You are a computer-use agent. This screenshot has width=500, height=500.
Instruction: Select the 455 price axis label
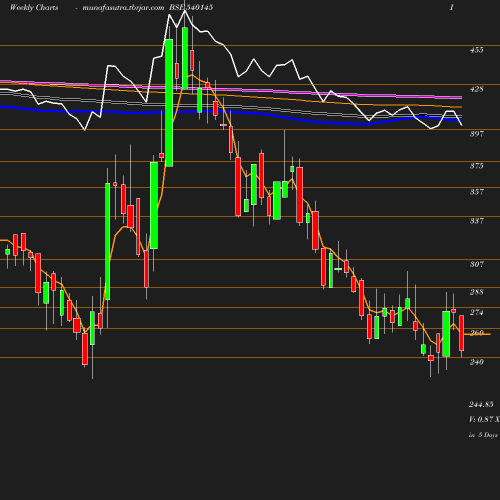[477, 50]
